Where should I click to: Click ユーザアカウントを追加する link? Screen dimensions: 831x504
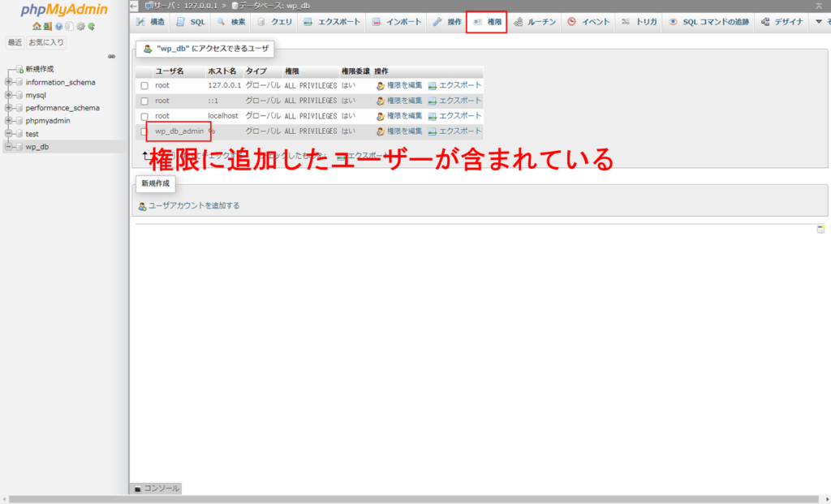193,206
